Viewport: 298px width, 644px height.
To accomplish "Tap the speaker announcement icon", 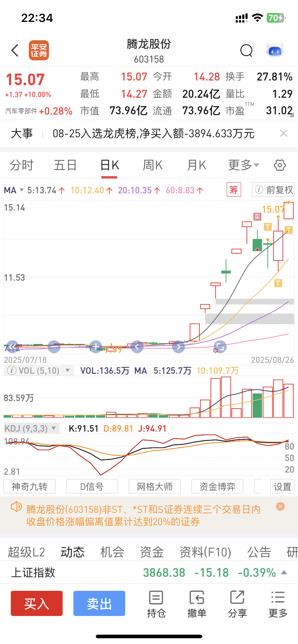I will pyautogui.click(x=16, y=507).
